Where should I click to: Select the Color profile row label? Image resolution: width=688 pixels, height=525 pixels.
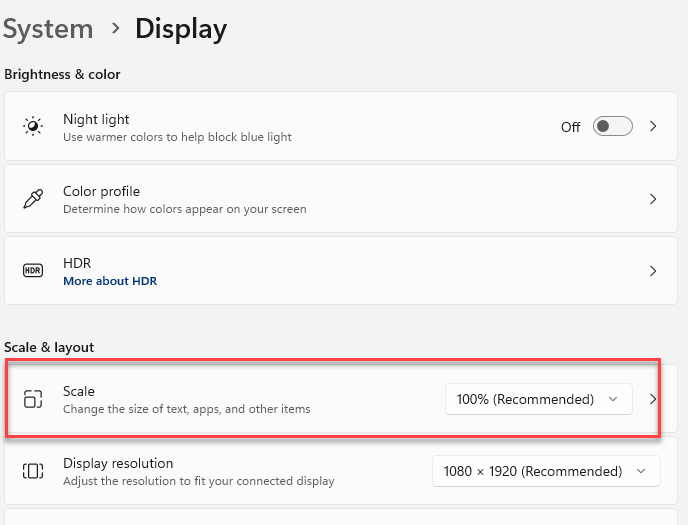(x=101, y=191)
